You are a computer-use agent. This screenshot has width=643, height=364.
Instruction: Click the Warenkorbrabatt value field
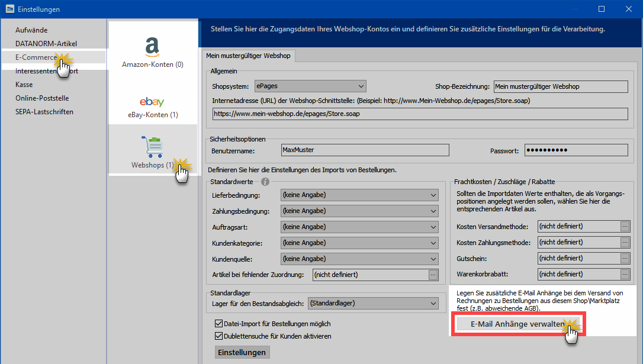[x=579, y=274]
